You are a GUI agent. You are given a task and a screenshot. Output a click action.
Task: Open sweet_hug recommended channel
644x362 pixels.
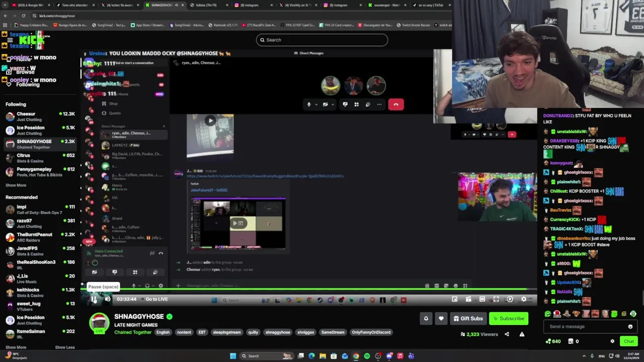pos(40,306)
